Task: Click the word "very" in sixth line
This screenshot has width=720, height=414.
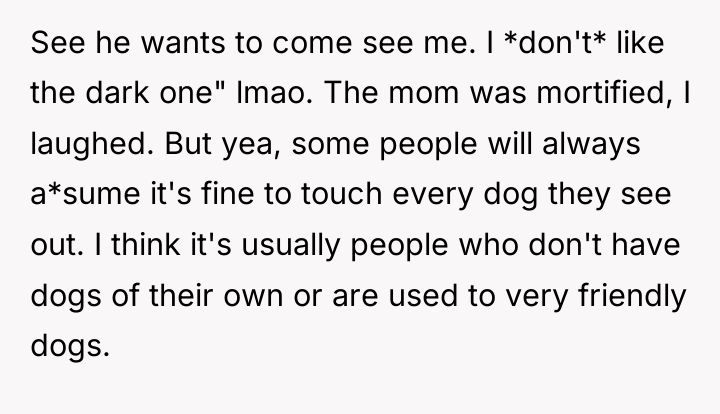Action: pos(537,296)
